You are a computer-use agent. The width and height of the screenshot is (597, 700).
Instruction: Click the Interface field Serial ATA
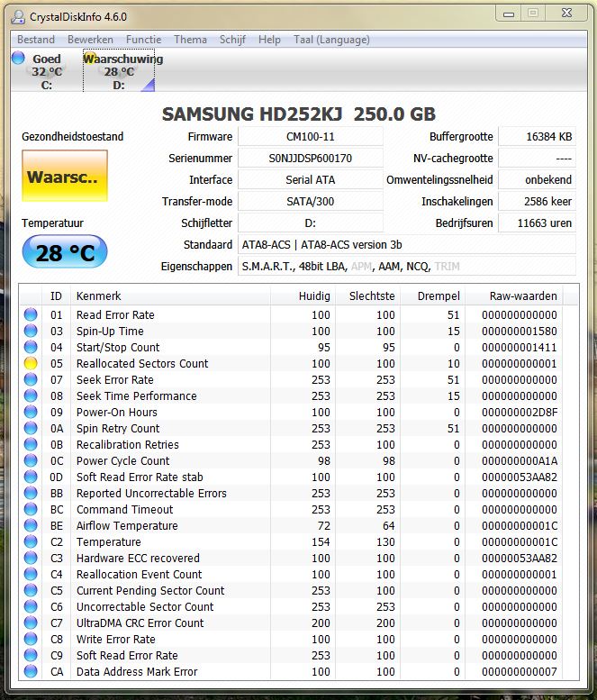pos(311,179)
